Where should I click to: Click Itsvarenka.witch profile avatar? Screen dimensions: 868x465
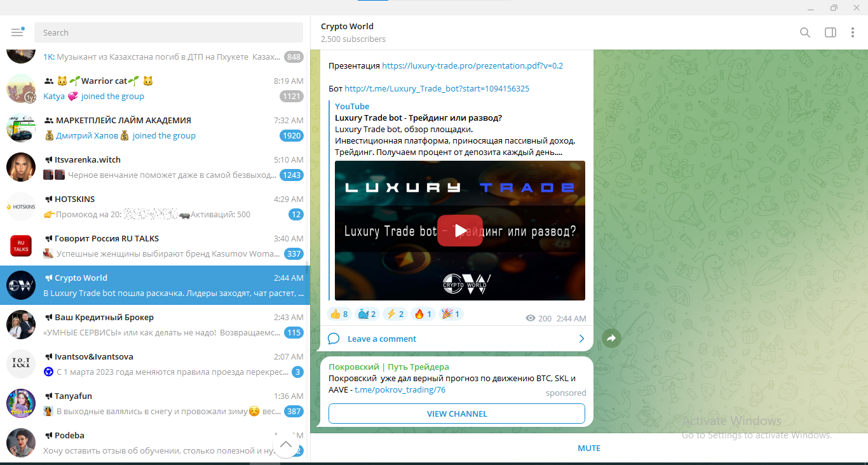click(21, 167)
